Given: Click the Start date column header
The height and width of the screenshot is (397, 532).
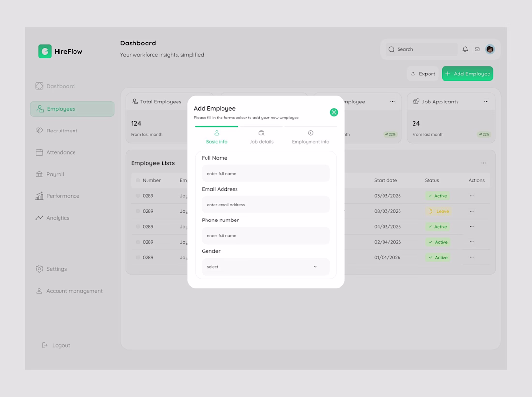Looking at the screenshot, I should pos(385,180).
